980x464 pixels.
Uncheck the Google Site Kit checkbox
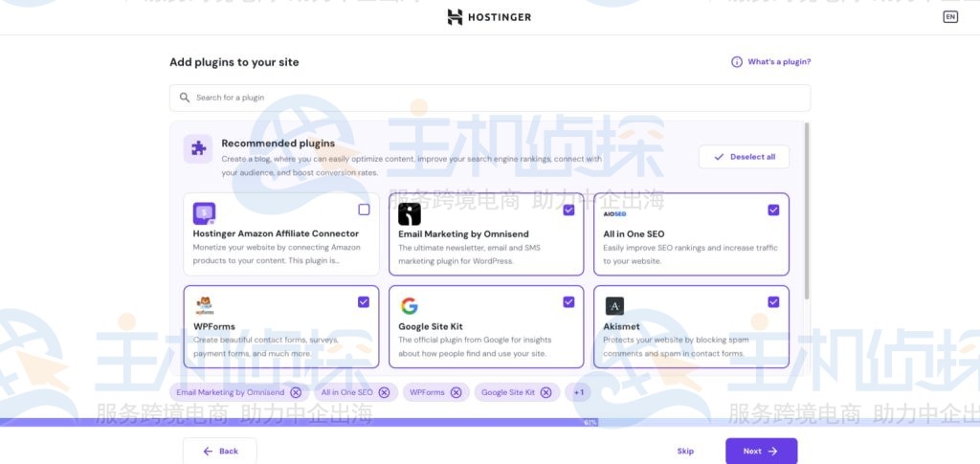(x=568, y=302)
